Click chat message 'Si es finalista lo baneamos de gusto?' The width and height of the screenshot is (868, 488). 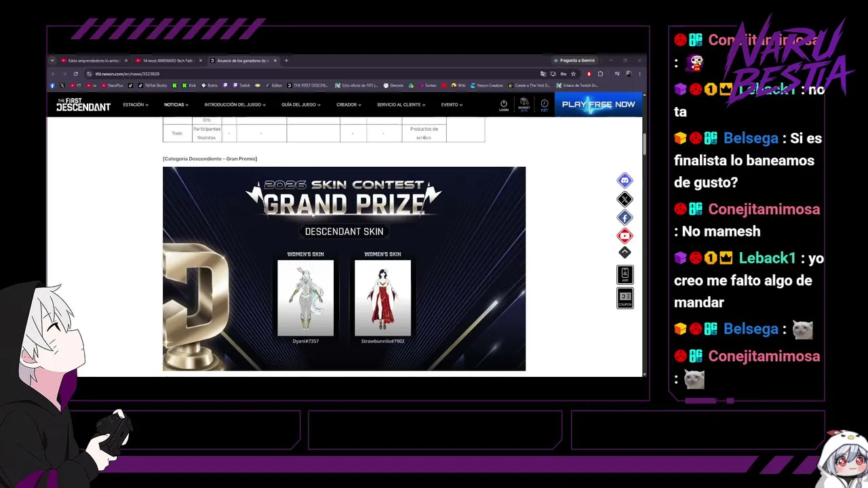click(748, 160)
